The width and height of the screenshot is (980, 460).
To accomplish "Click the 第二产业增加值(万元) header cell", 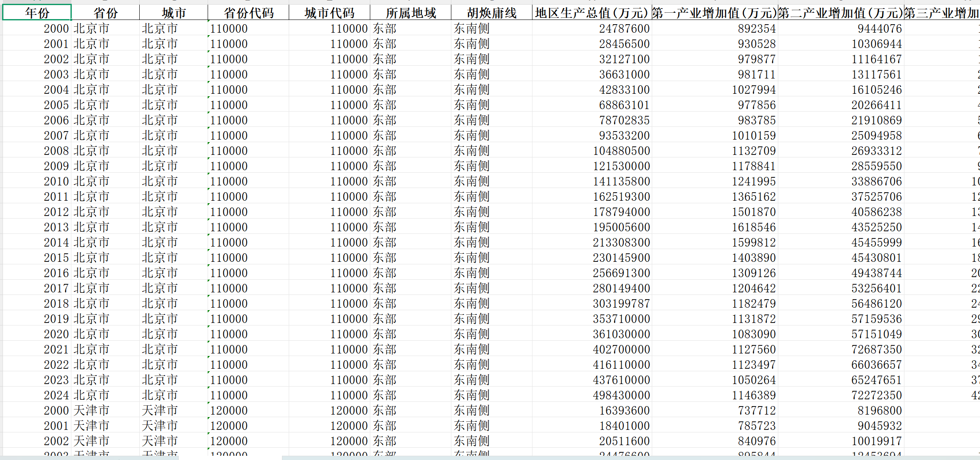I will click(x=840, y=13).
